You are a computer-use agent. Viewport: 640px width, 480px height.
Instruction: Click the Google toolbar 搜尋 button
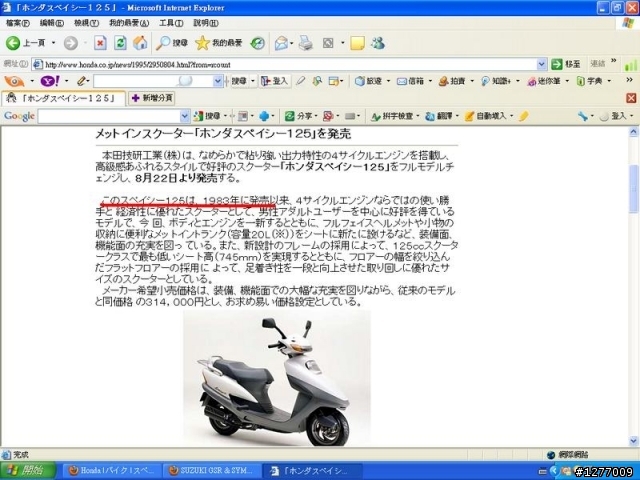click(207, 116)
